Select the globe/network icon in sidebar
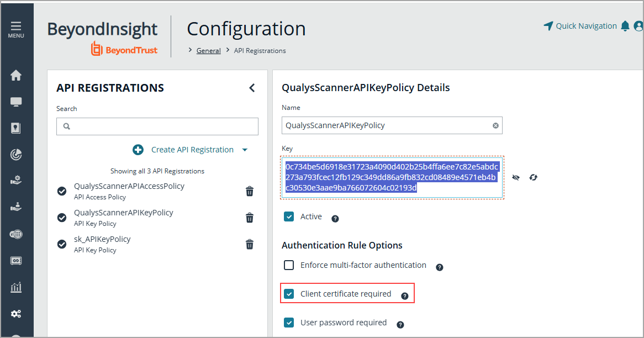Image resolution: width=644 pixels, height=338 pixels. 17,234
